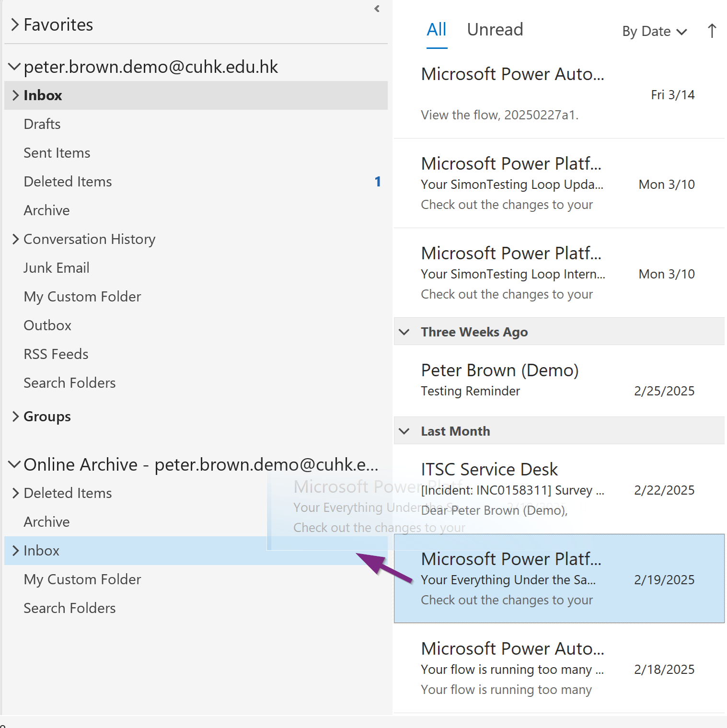This screenshot has width=727, height=728.
Task: Select Search Folders under Online Archive
Action: [x=196, y=608]
